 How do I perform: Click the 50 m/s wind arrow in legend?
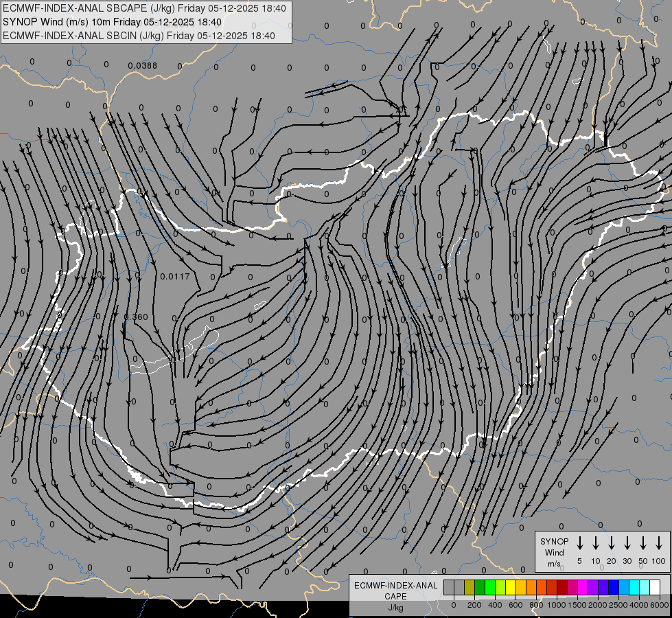[x=643, y=543]
